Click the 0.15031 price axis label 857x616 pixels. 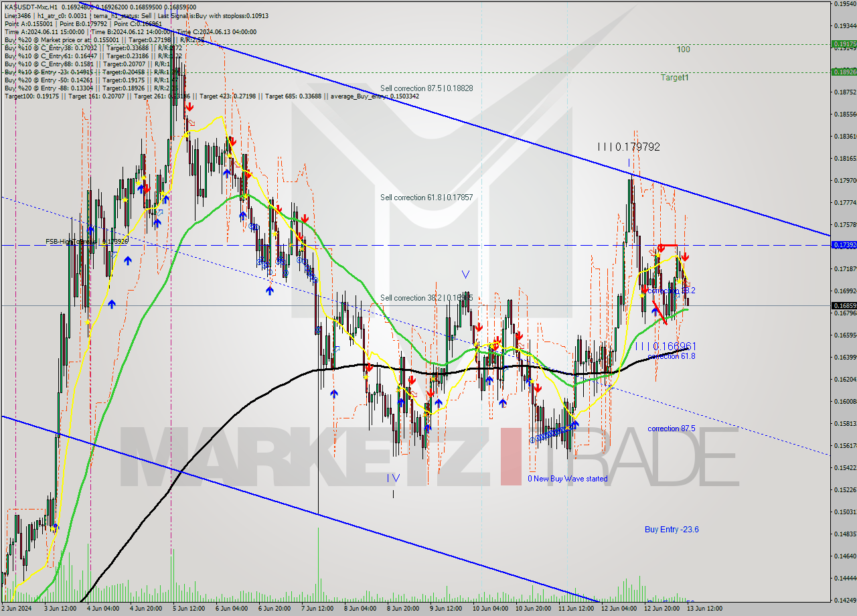pos(845,512)
